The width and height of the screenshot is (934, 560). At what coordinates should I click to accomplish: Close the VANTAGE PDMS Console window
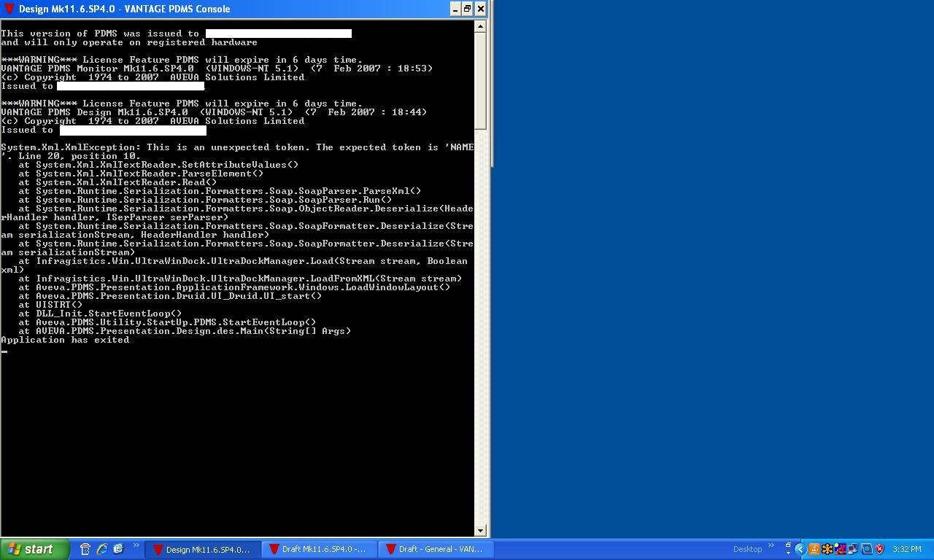[480, 9]
